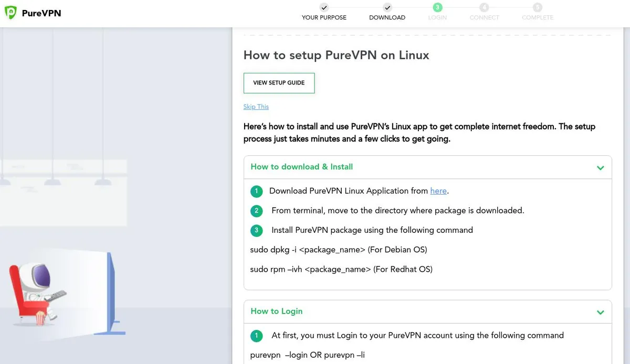The image size is (630, 364).
Task: Click the green circle 2 beside terminal step
Action: point(256,210)
